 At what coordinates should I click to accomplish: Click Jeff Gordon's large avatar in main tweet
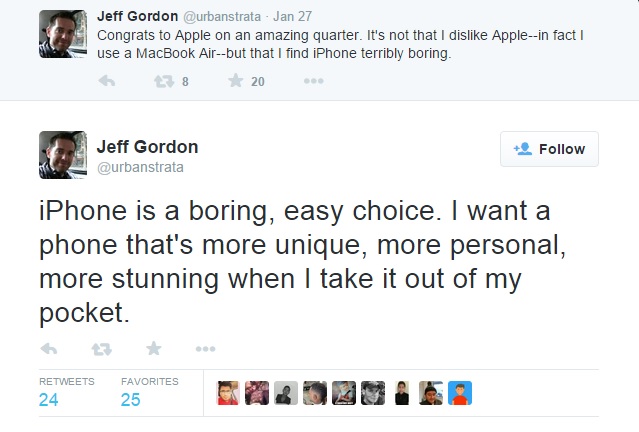click(62, 154)
